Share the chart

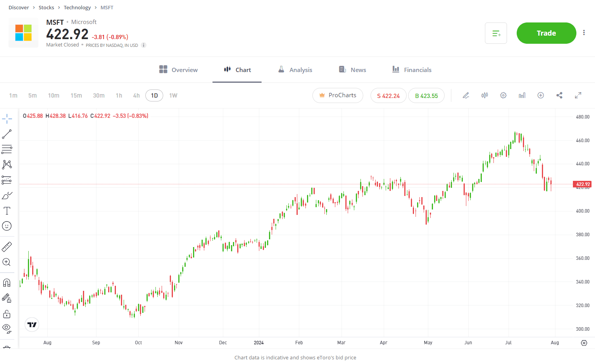(559, 95)
